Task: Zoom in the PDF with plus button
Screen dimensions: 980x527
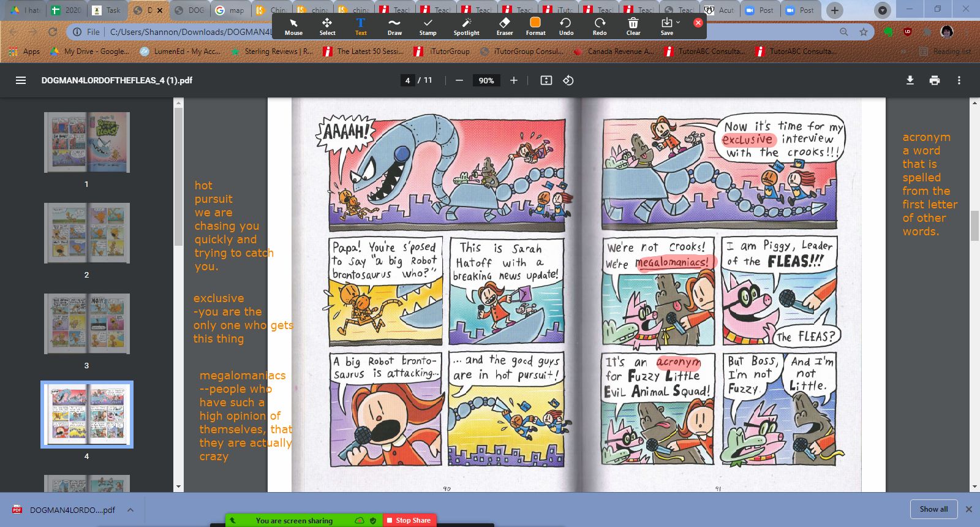Action: coord(514,80)
